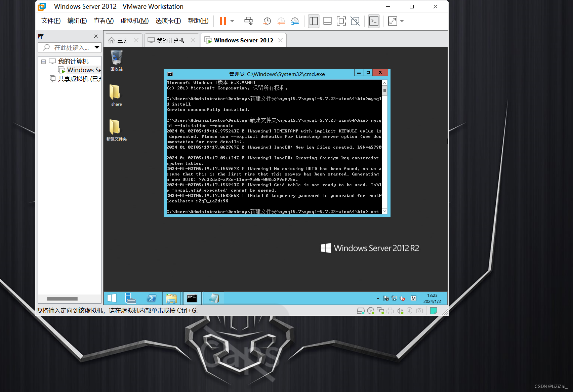Viewport: 573px width, 392px height.
Task: Click the Action Center flag tray icon
Action: click(386, 298)
